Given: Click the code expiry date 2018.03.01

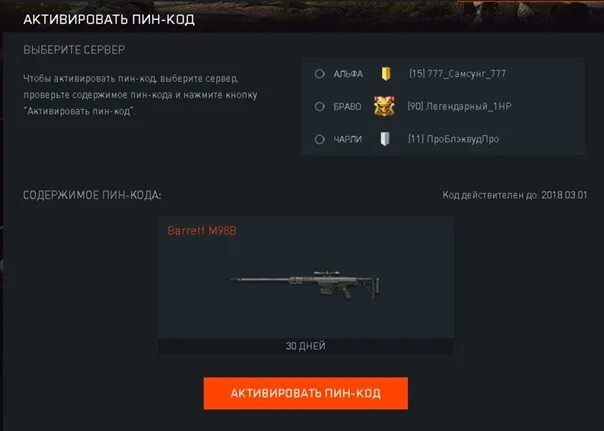Looking at the screenshot, I should 564,195.
